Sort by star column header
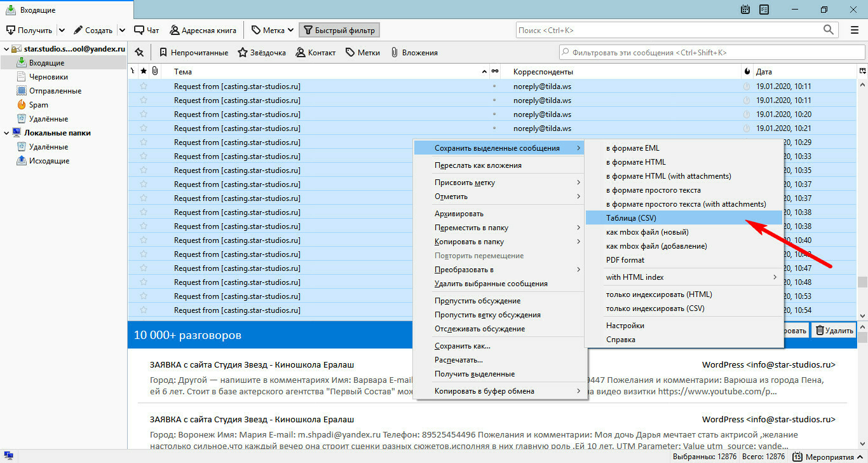The image size is (868, 463). click(x=144, y=71)
